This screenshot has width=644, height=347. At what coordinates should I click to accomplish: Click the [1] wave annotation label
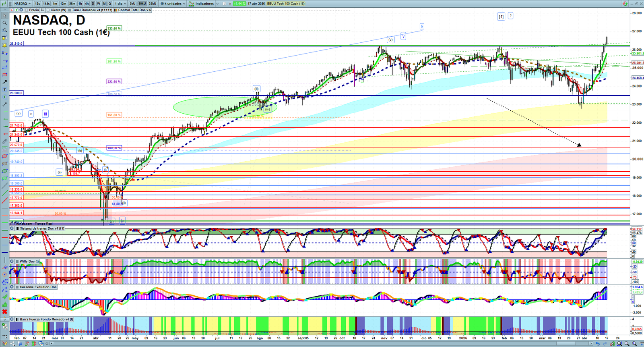tap(501, 17)
